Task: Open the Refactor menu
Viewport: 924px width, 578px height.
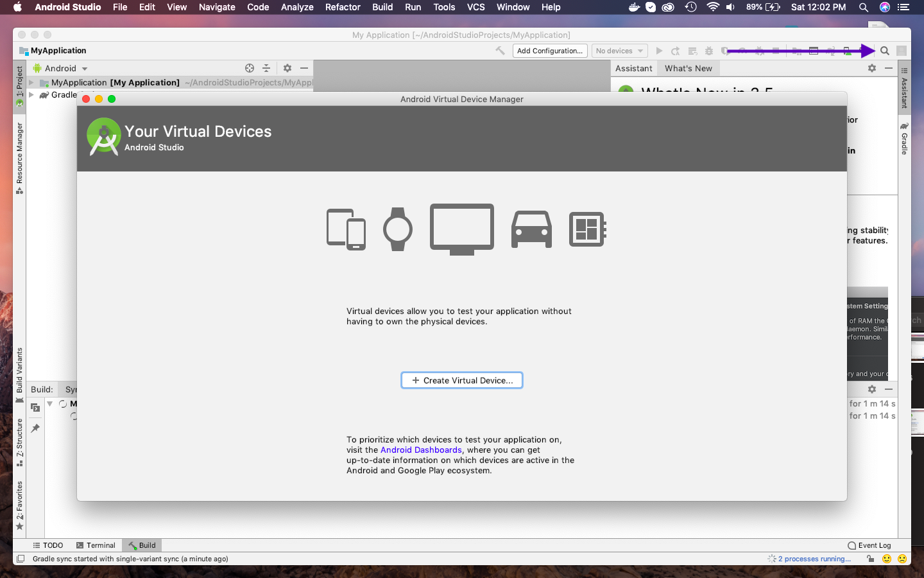Action: [343, 7]
